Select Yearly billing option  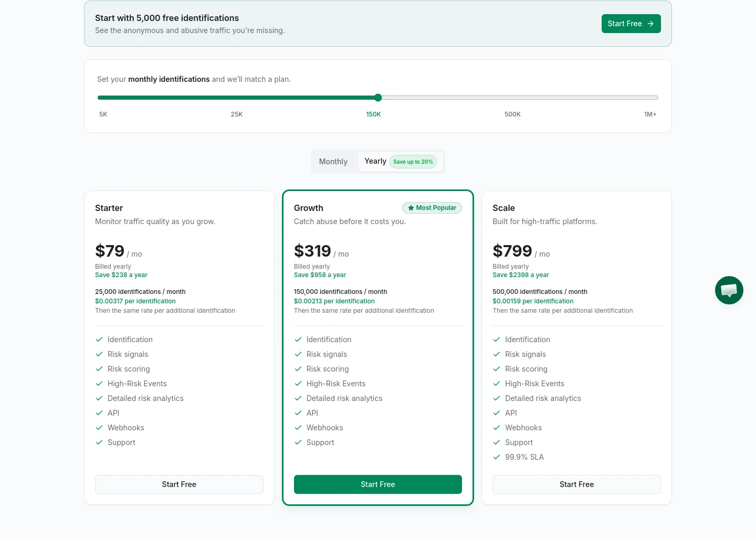click(400, 162)
